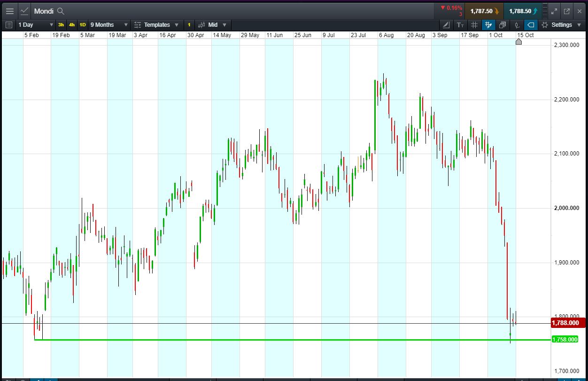Click the candlestick order marker icon
This screenshot has height=381, width=588.
click(x=517, y=25)
